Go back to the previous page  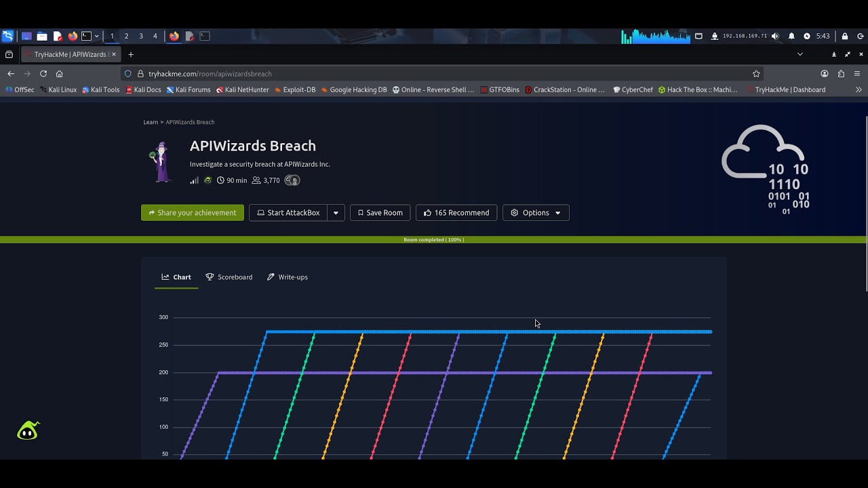11,73
